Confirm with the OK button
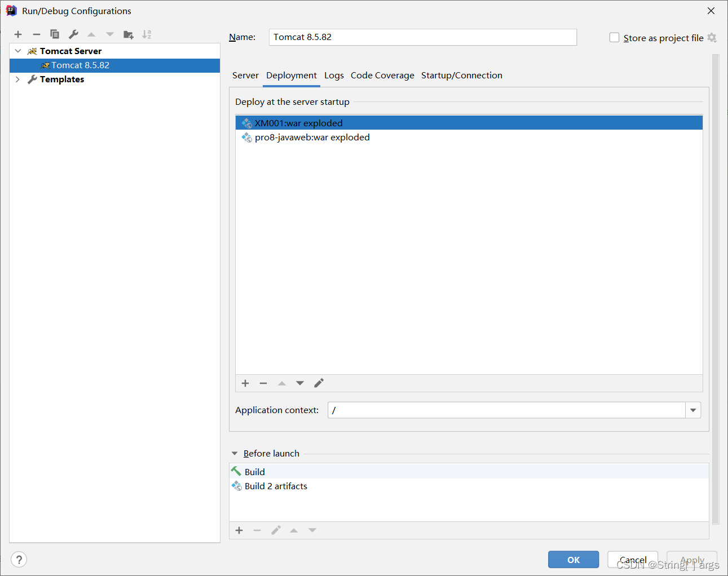Viewport: 728px width, 576px height. click(x=573, y=560)
